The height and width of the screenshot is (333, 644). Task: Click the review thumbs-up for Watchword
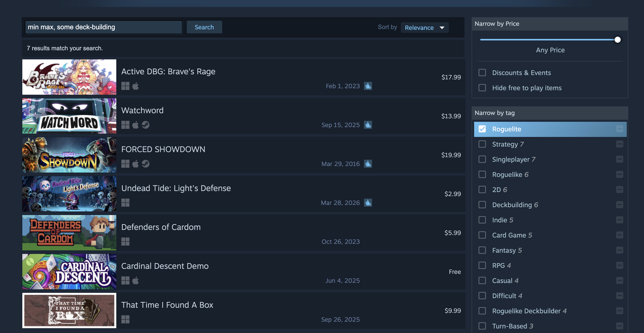pyautogui.click(x=368, y=125)
